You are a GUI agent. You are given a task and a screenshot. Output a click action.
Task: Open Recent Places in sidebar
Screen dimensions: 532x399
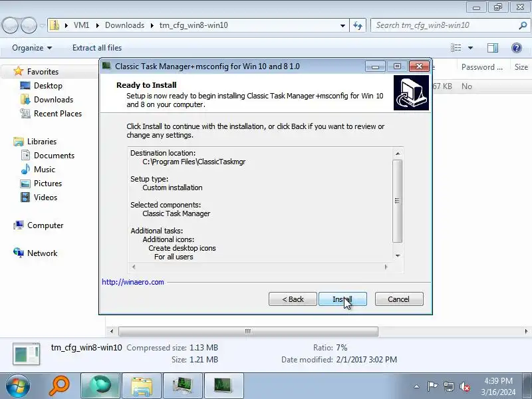point(58,113)
